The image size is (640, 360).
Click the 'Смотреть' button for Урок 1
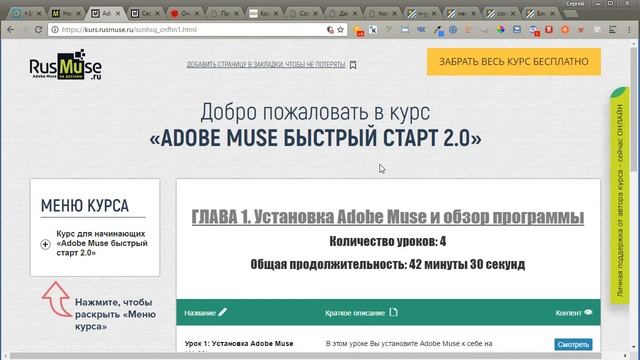573,344
